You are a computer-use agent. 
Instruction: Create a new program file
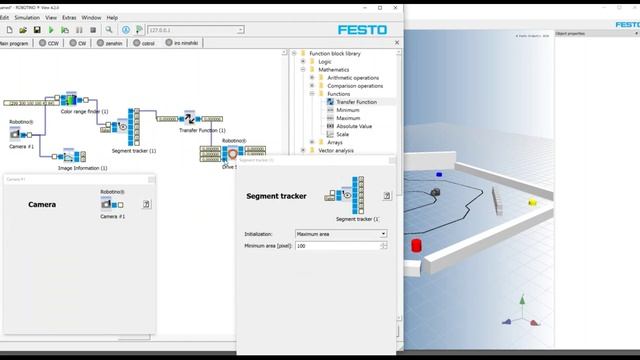tap(9, 30)
